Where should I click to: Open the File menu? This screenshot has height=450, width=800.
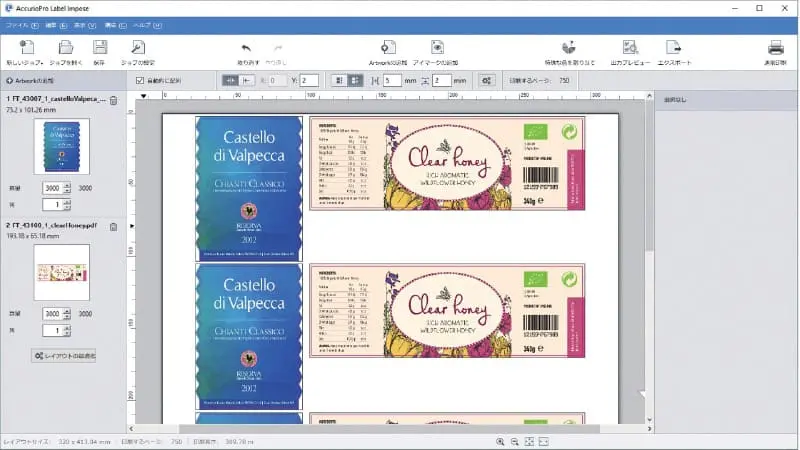(17, 21)
